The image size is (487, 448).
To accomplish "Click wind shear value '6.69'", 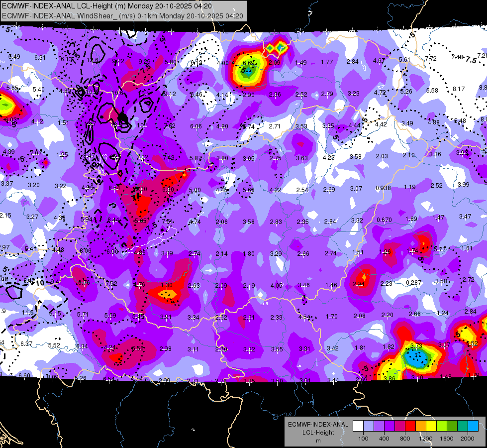I will [248, 63].
